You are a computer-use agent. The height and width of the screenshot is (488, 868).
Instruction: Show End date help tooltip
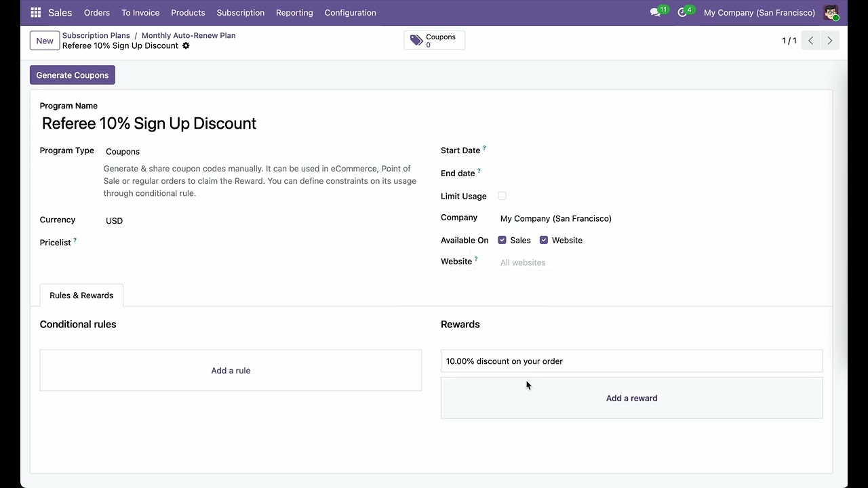[479, 171]
